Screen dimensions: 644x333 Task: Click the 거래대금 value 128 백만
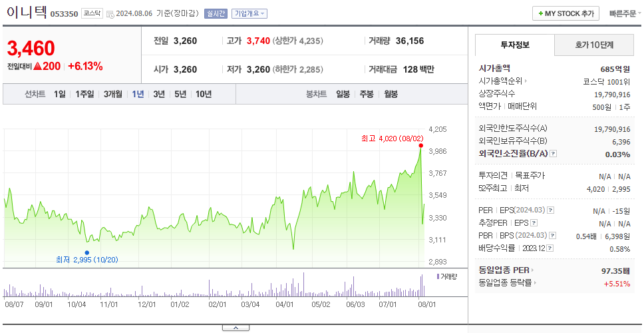tap(418, 69)
